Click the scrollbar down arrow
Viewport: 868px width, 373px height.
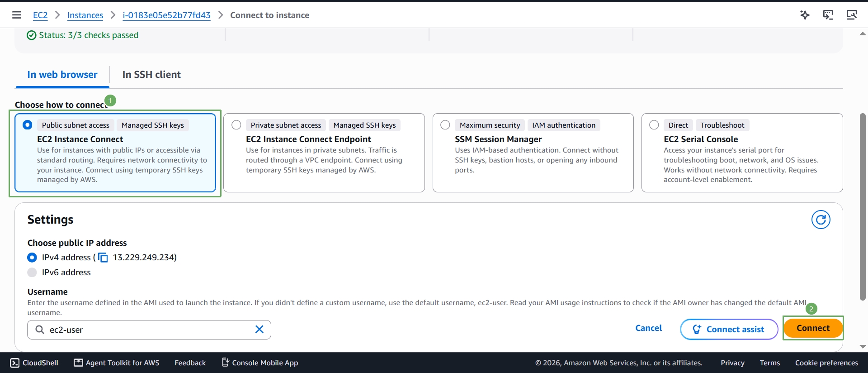(x=863, y=347)
